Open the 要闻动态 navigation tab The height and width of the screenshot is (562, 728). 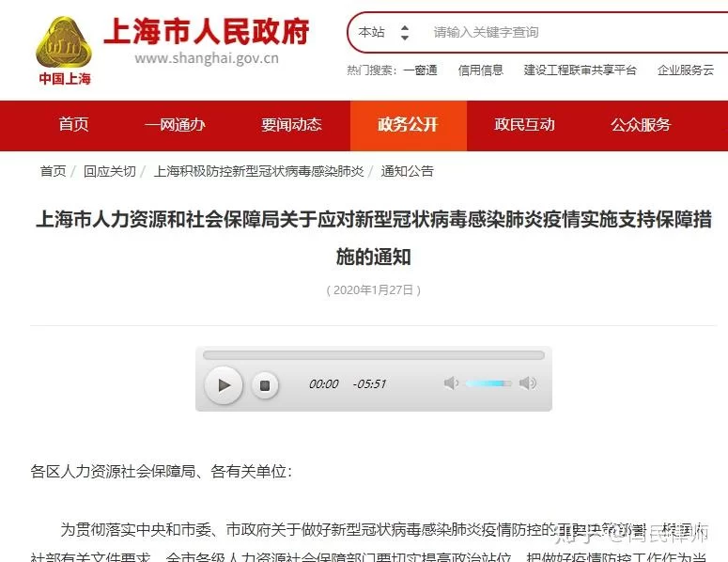(x=291, y=125)
